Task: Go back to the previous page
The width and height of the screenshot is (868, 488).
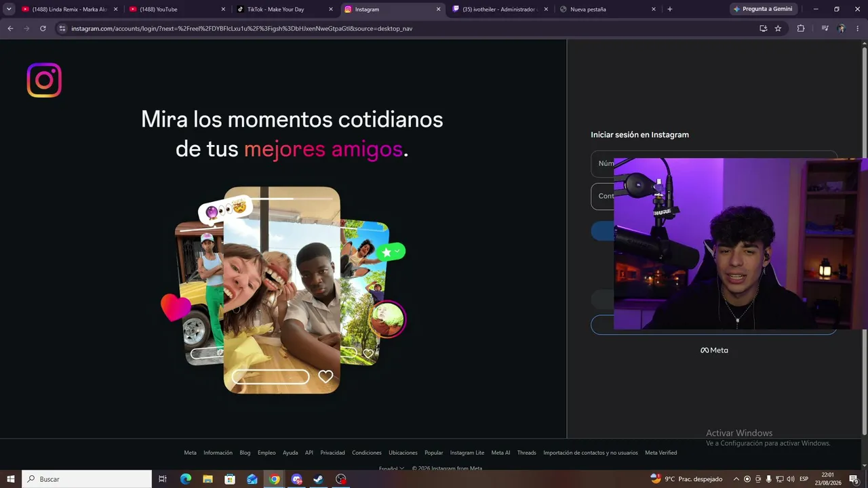Action: pos(10,28)
